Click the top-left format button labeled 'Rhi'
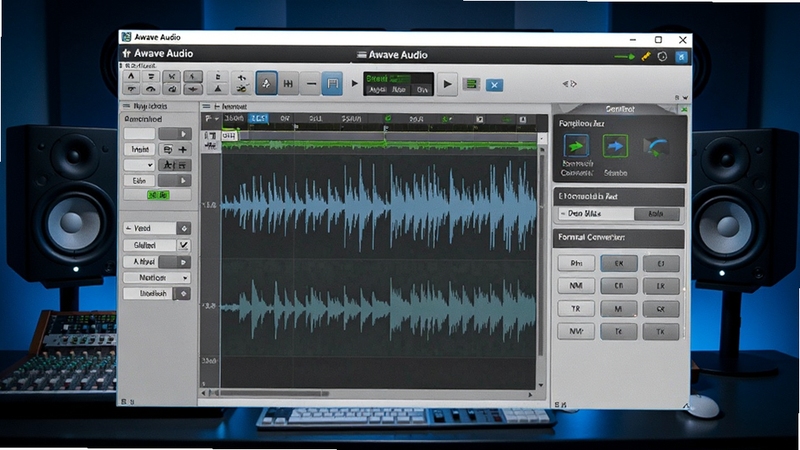 (576, 263)
